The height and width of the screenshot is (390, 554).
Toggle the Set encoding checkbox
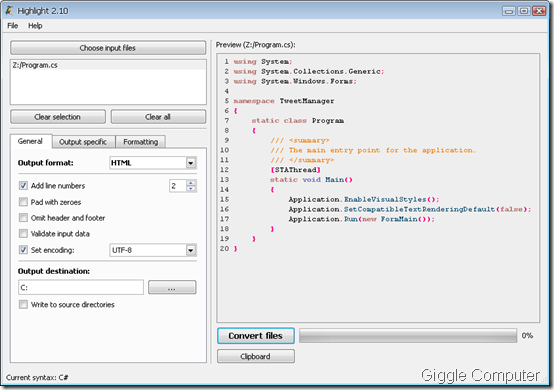pyautogui.click(x=23, y=250)
